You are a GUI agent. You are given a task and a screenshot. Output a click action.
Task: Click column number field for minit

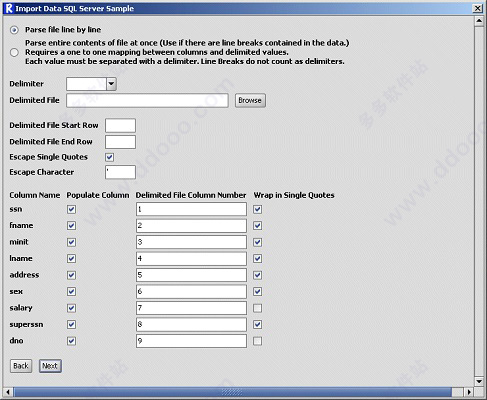pos(191,242)
